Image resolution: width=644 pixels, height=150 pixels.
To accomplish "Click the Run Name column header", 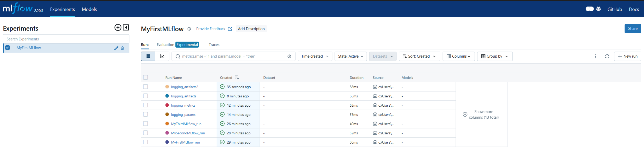I will pos(174,78).
